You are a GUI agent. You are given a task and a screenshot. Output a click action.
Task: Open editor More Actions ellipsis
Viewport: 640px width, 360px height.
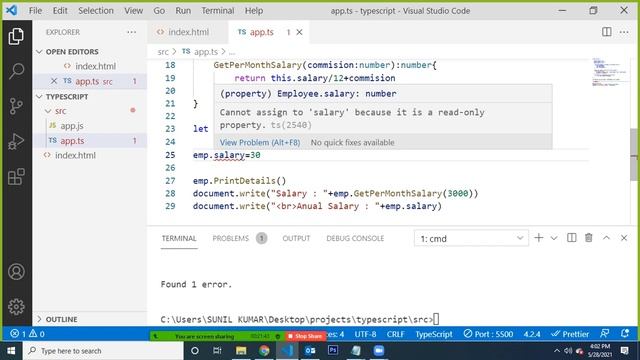tap(624, 32)
